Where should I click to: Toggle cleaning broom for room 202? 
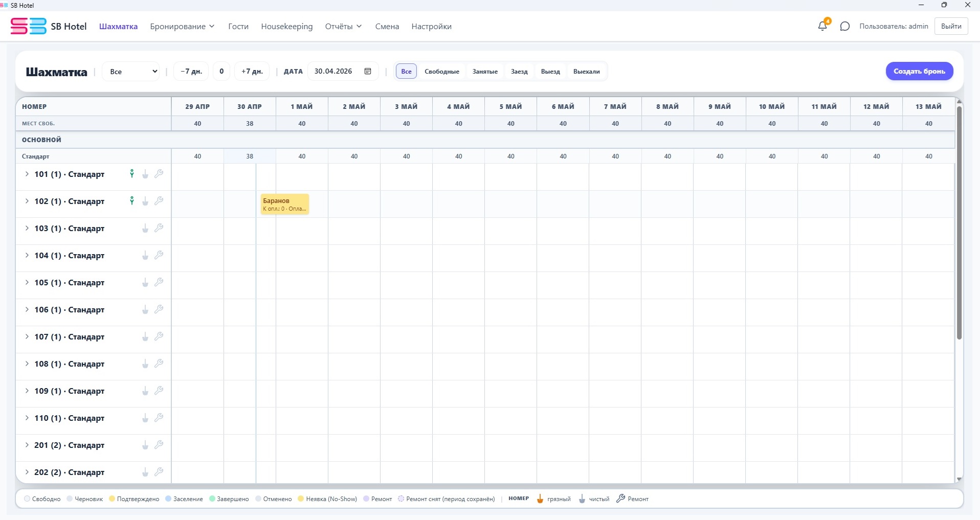(145, 472)
